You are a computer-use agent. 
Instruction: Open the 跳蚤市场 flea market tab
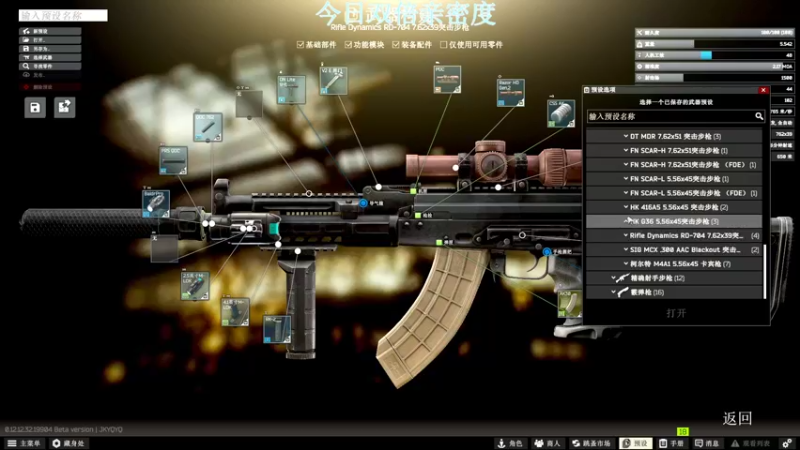591,443
